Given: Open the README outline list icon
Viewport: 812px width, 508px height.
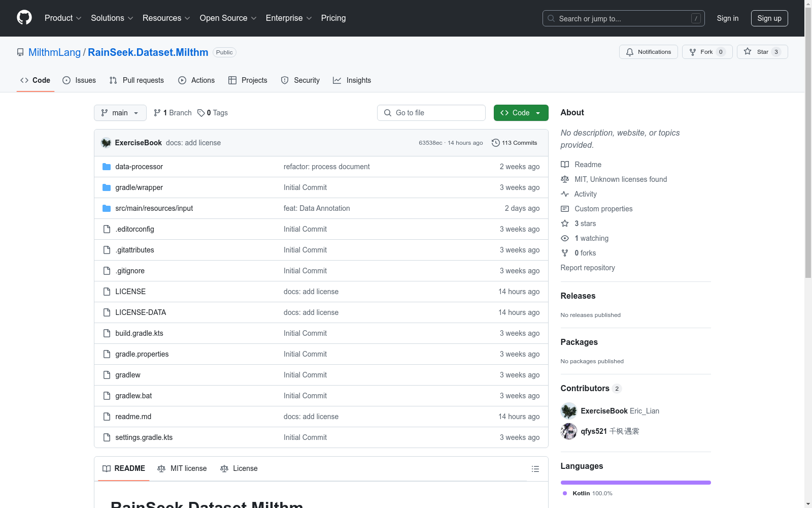Looking at the screenshot, I should (x=535, y=469).
